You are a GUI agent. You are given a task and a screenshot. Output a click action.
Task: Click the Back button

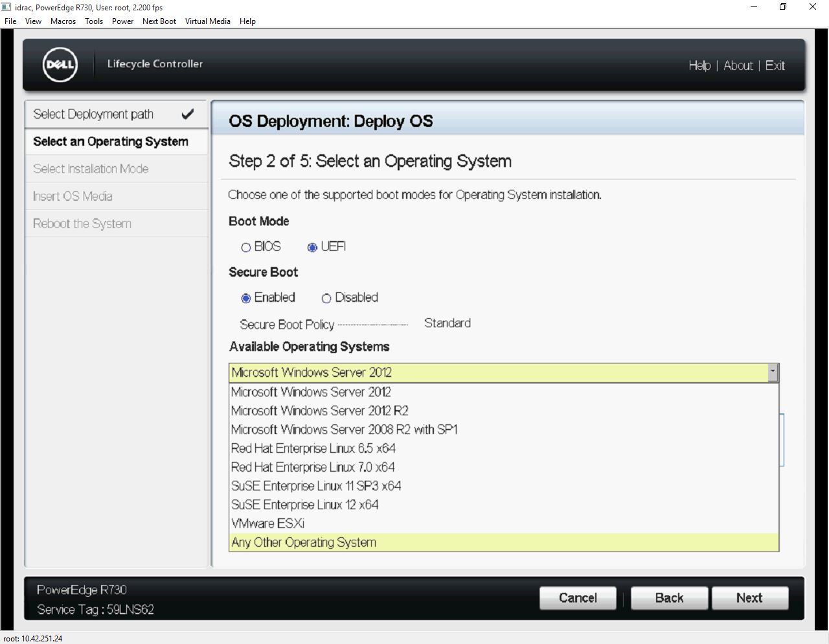pyautogui.click(x=669, y=598)
